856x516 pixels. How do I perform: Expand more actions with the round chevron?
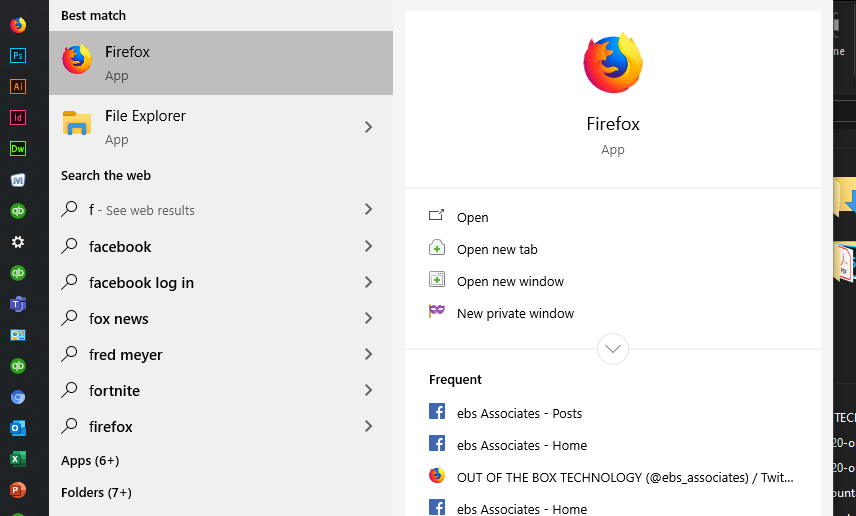613,349
